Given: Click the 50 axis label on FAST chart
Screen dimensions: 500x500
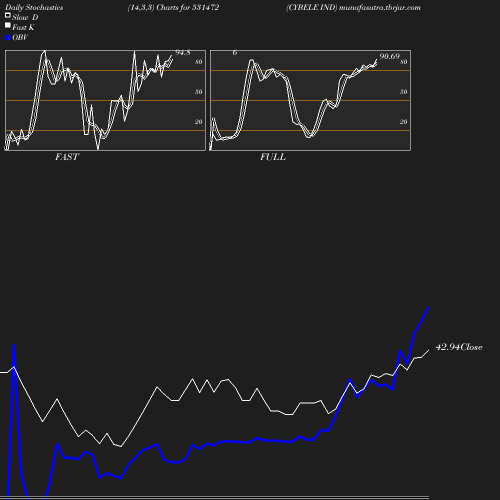Looking at the screenshot, I should [x=199, y=92].
